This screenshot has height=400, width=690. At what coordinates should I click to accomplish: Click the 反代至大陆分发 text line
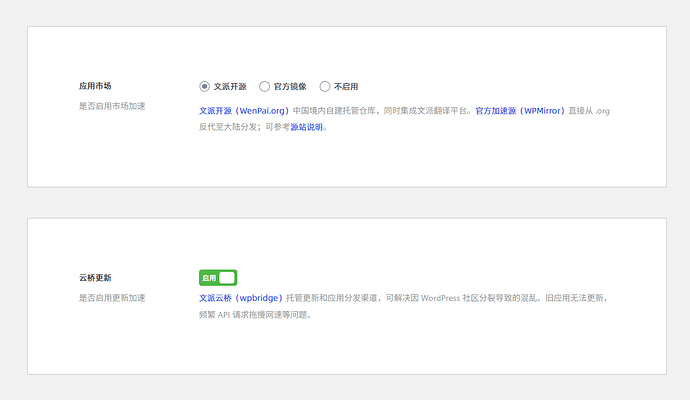point(240,127)
